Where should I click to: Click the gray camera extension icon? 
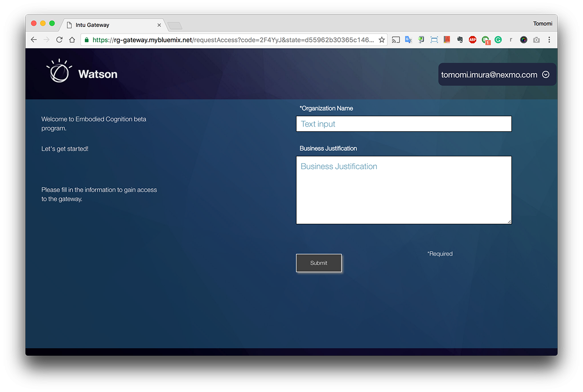(x=536, y=40)
